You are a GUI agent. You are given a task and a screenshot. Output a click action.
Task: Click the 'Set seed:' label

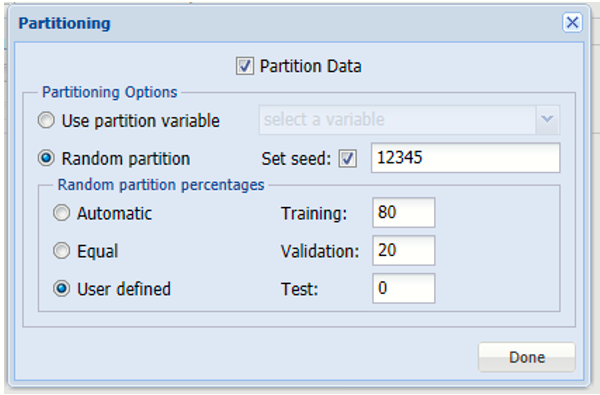296,159
